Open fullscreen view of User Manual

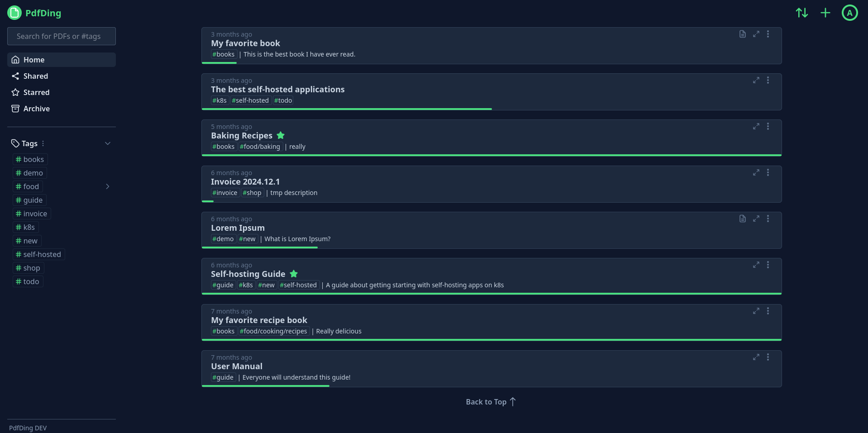755,357
